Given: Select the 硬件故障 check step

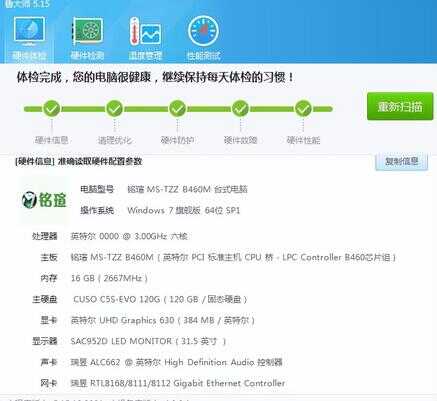Looking at the screenshot, I should click(x=240, y=109).
